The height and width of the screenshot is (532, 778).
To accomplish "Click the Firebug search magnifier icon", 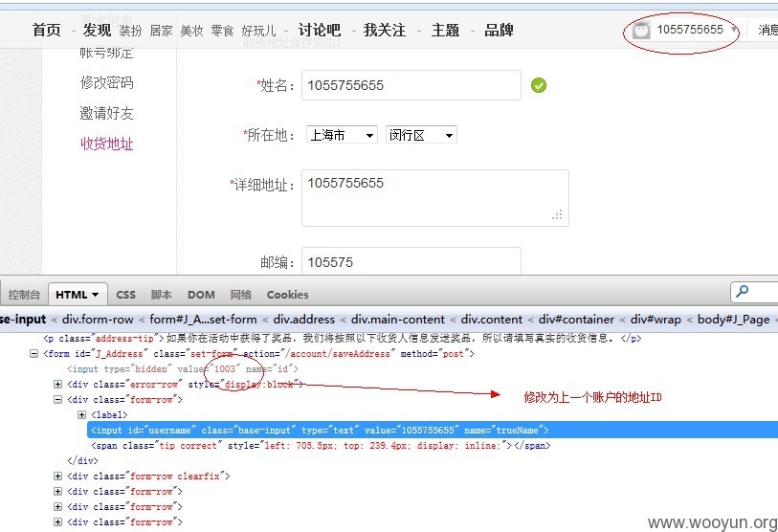I will (x=743, y=291).
